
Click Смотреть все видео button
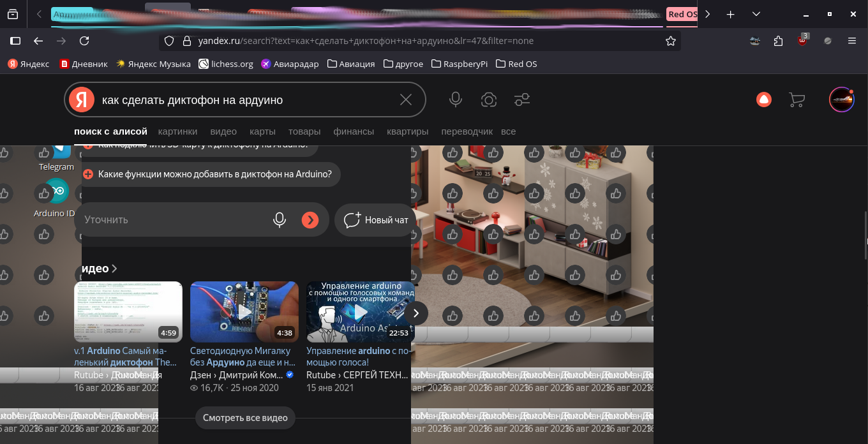[x=245, y=418]
